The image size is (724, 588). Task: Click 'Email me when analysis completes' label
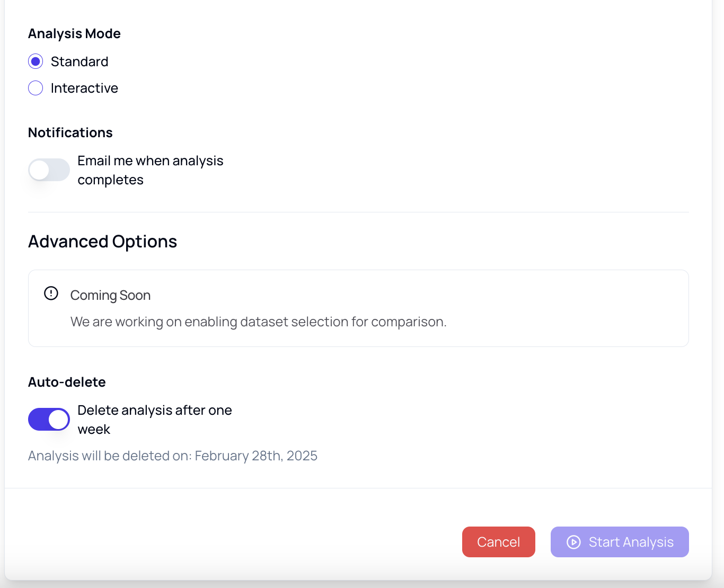click(x=150, y=170)
